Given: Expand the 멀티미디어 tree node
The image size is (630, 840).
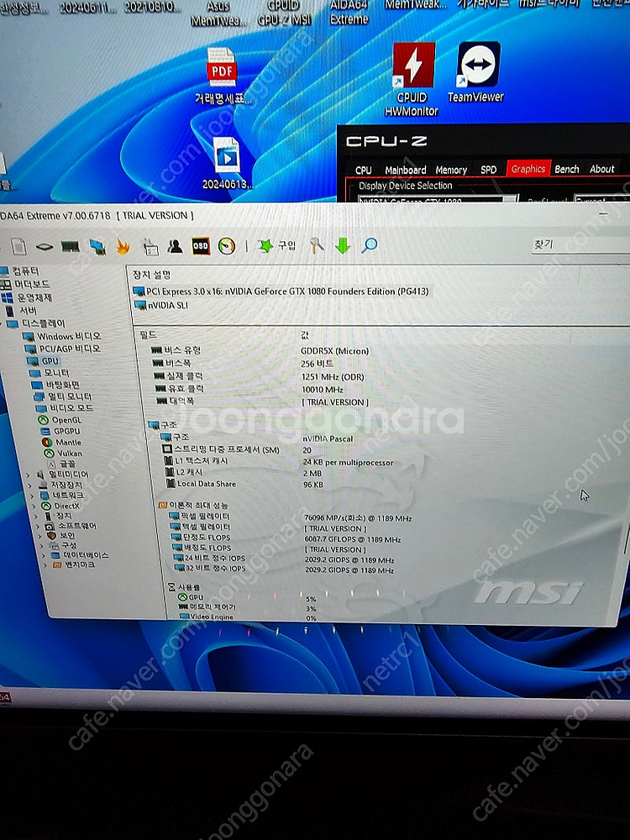Looking at the screenshot, I should (x=29, y=475).
